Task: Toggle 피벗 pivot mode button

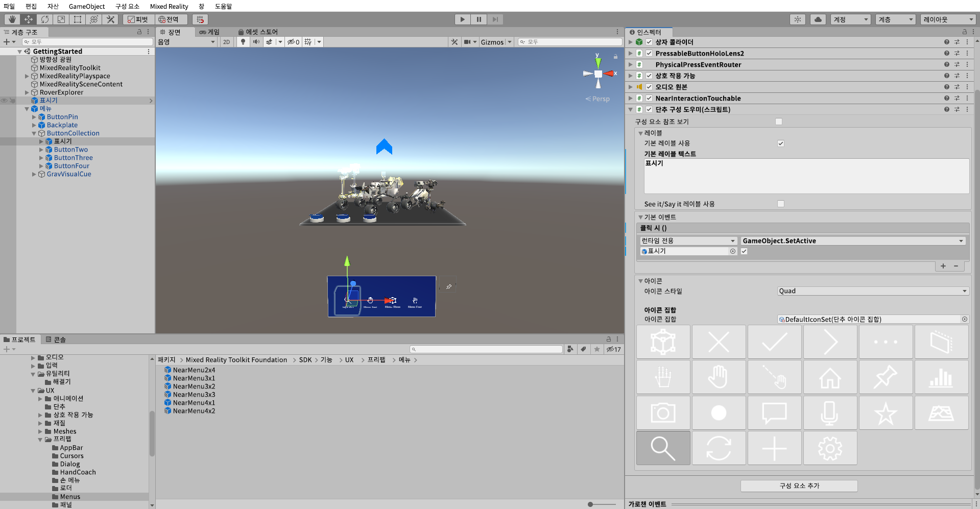Action: (x=138, y=19)
